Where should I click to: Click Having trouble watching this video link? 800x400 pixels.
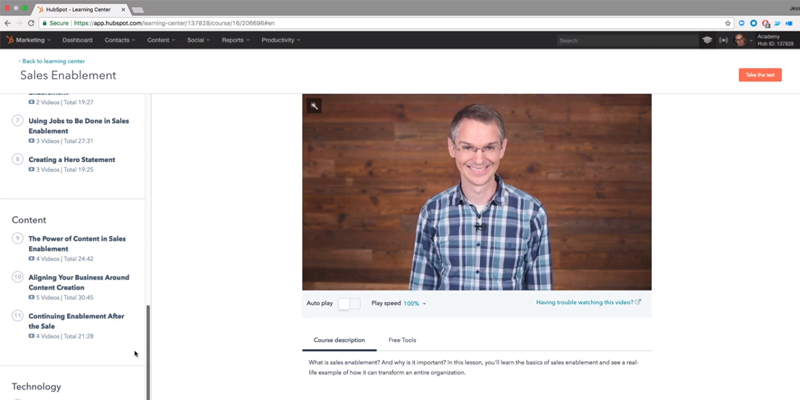[x=587, y=302]
